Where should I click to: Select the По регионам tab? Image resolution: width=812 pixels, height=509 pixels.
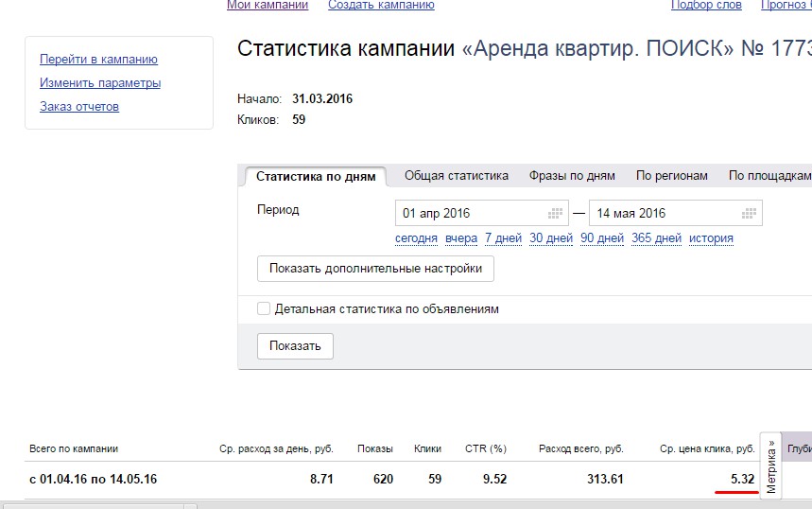pos(671,176)
